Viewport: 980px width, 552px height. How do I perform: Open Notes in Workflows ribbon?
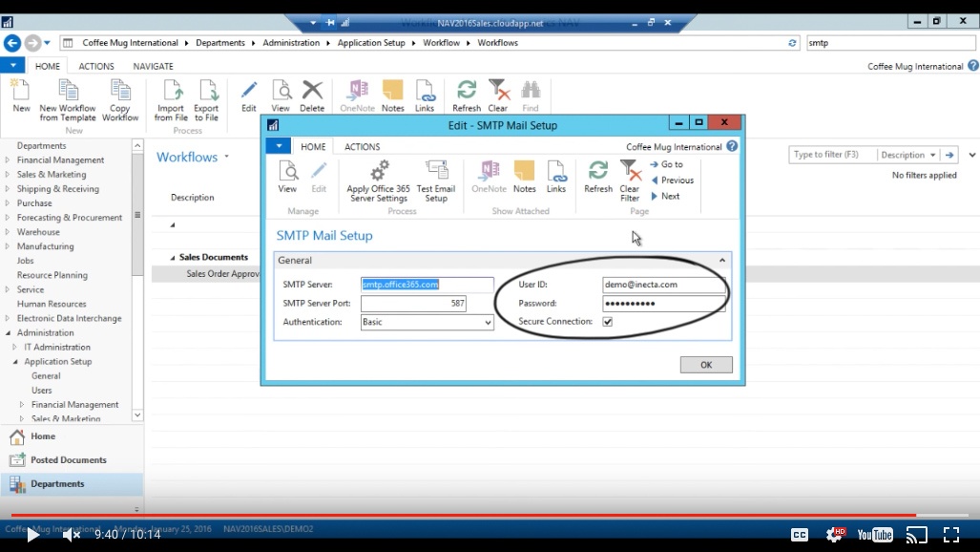tap(392, 96)
